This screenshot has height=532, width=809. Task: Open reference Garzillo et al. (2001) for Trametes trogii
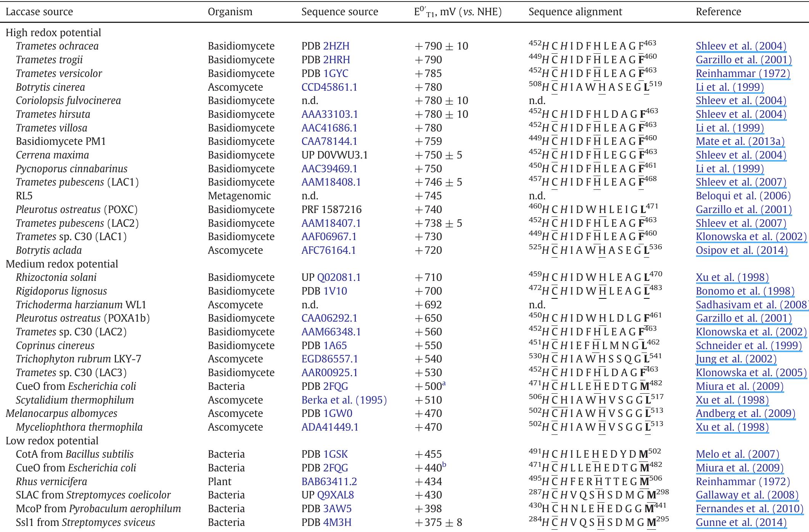[743, 60]
